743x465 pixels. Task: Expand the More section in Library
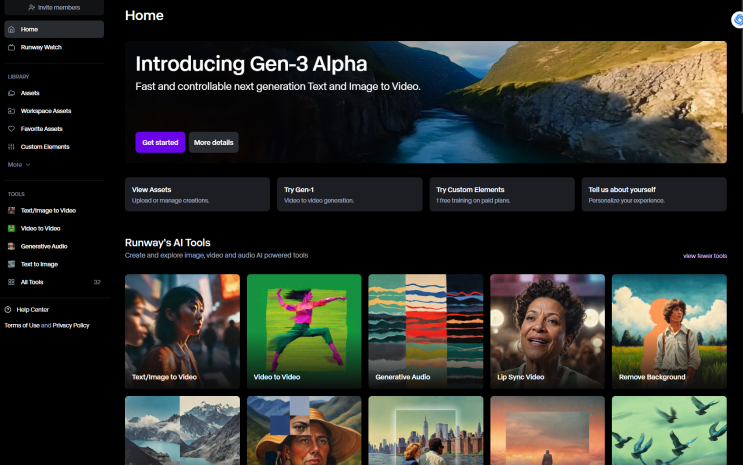click(x=19, y=164)
